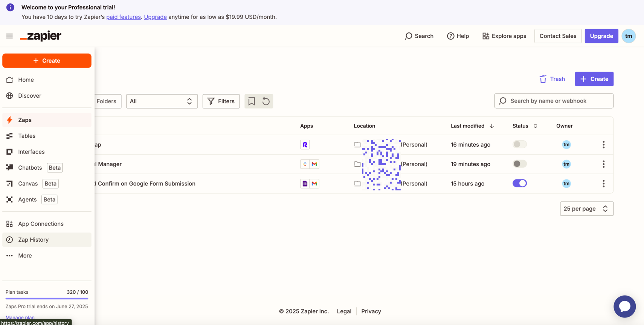
Task: Collapse the sidebar with hamburger menu icon
Action: coord(9,36)
